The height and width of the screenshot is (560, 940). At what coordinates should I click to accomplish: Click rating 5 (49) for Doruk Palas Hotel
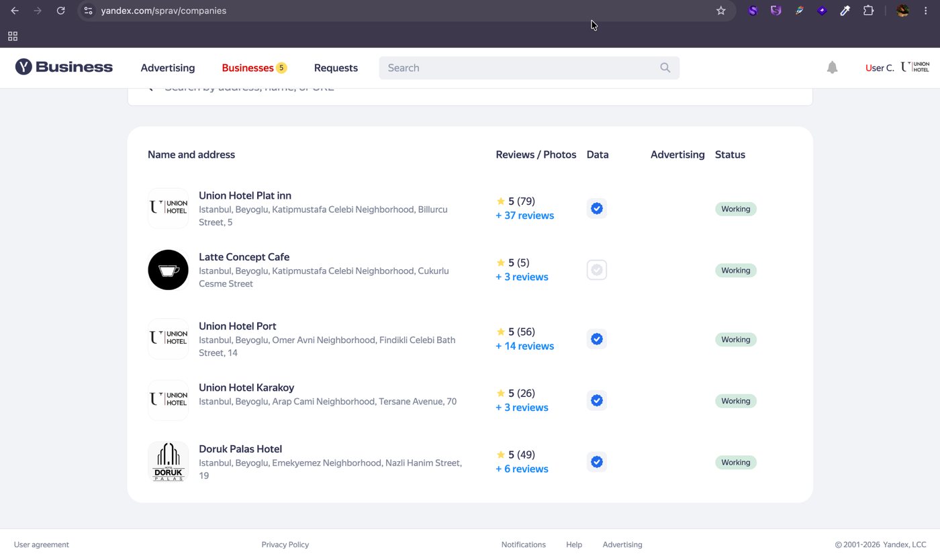516,455
